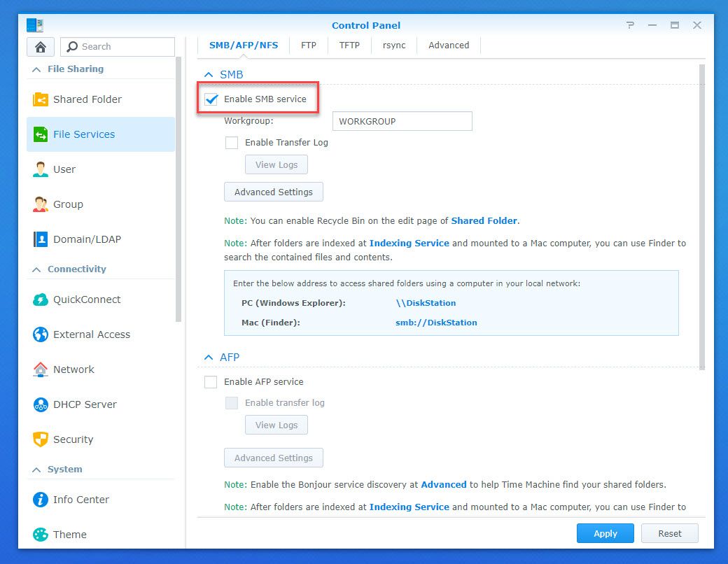Click the magnifier icon in the search box
This screenshot has width=728, height=564.
point(72,46)
